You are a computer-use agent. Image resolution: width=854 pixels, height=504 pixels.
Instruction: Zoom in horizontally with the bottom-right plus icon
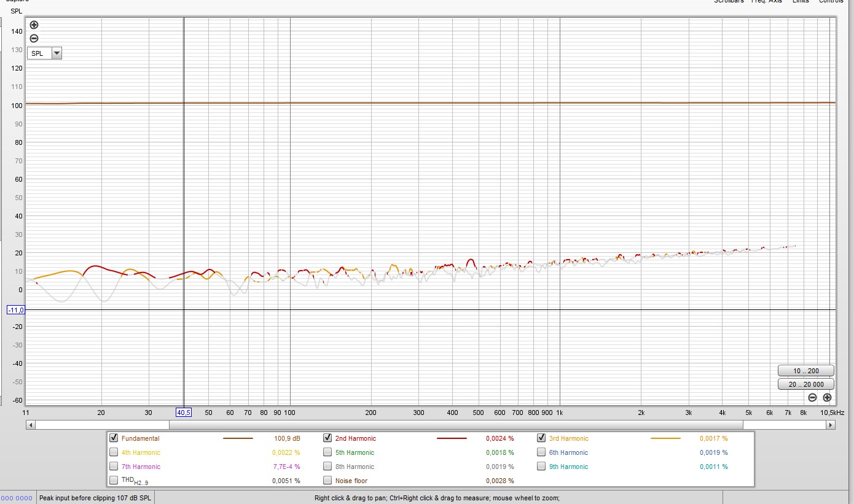pyautogui.click(x=827, y=397)
